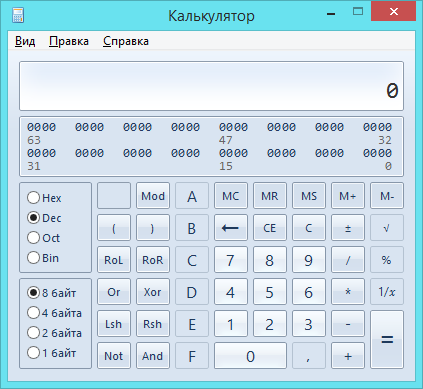Click the wide digit 0 button
This screenshot has width=423, height=389.
point(250,356)
